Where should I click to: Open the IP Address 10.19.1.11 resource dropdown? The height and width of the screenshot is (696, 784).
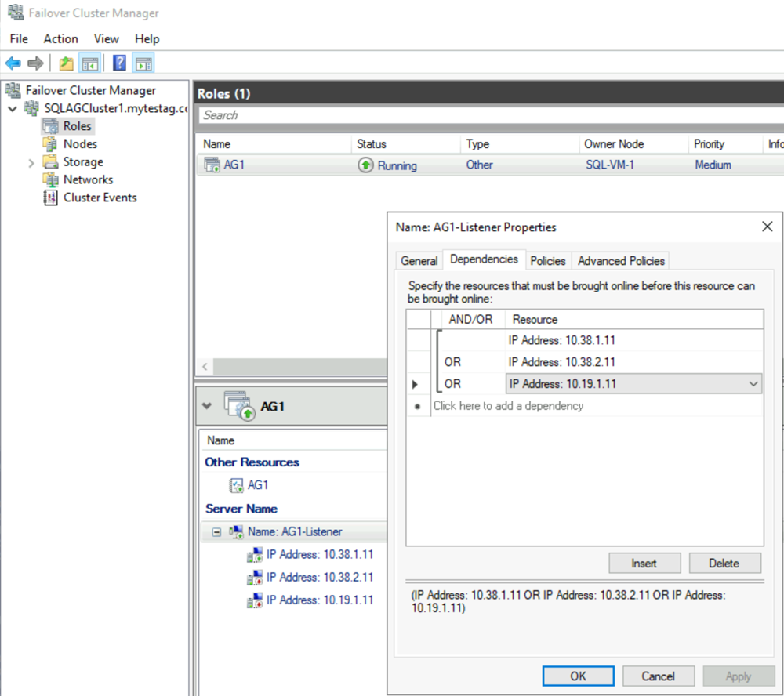pos(753,384)
